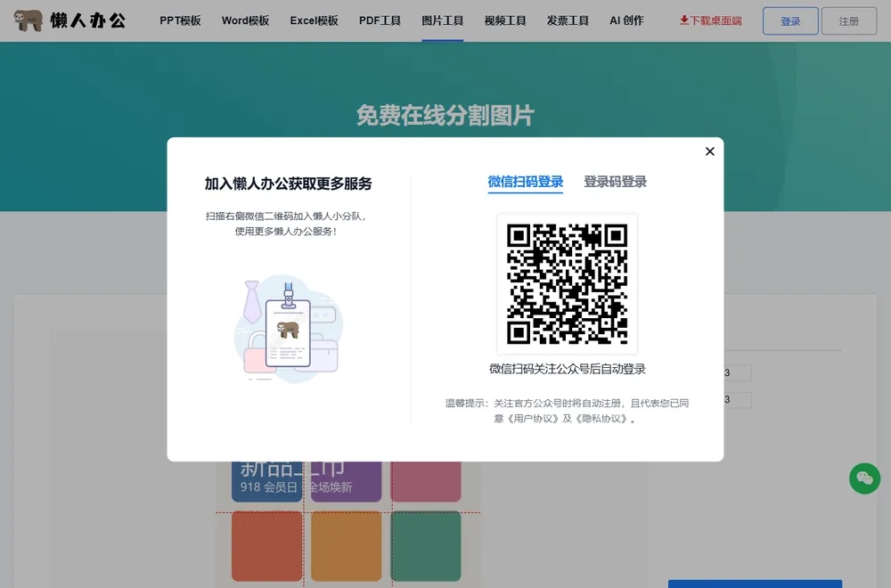Open the 视频工具 menu
This screenshot has height=588, width=891.
pos(505,20)
